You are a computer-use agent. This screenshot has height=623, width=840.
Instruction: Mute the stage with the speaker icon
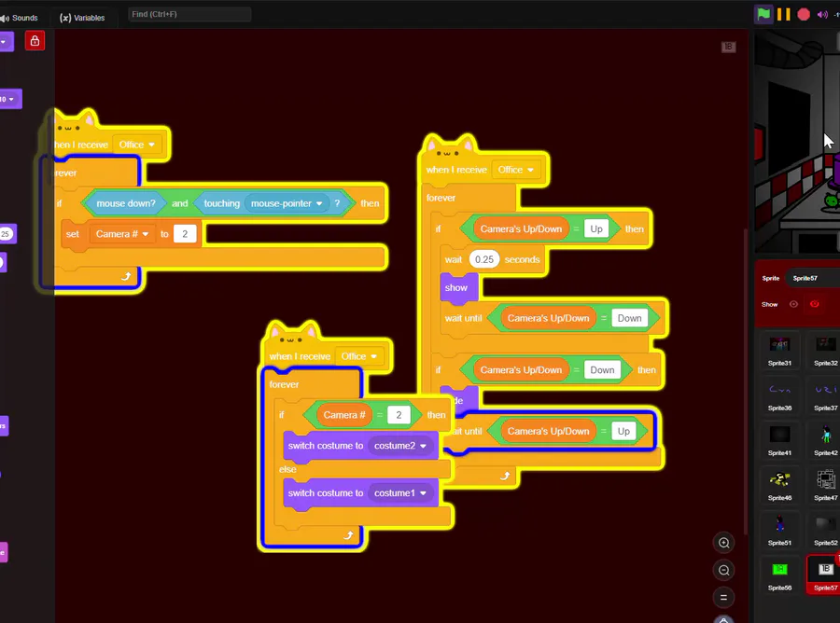tap(821, 14)
